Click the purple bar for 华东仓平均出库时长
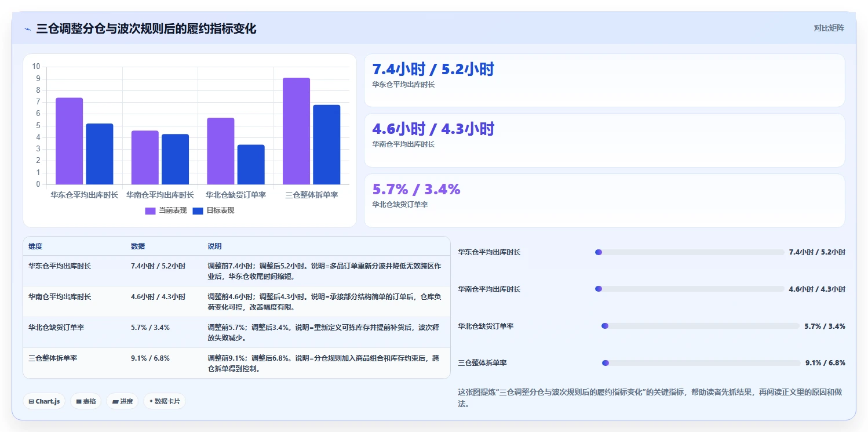Viewport: 868px width, 432px height. (x=69, y=141)
